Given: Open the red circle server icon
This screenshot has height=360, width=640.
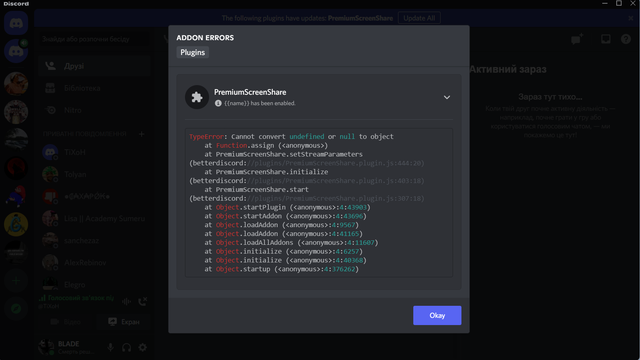Looking at the screenshot, I should (16, 168).
